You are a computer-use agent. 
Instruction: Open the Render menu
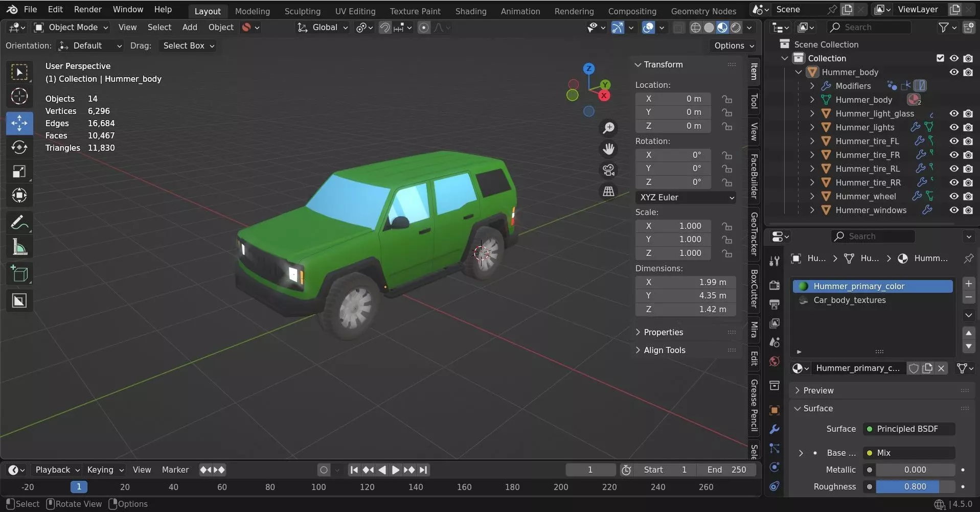(x=88, y=9)
